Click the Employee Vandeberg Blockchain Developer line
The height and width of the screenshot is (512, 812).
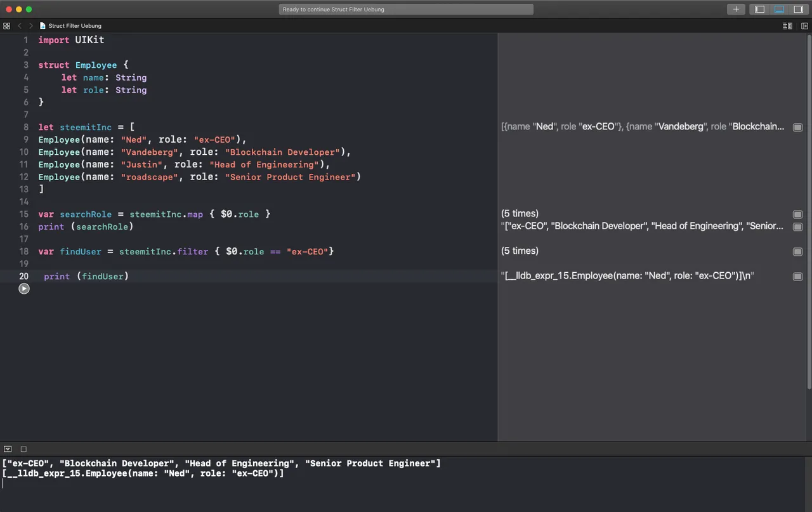tap(194, 152)
